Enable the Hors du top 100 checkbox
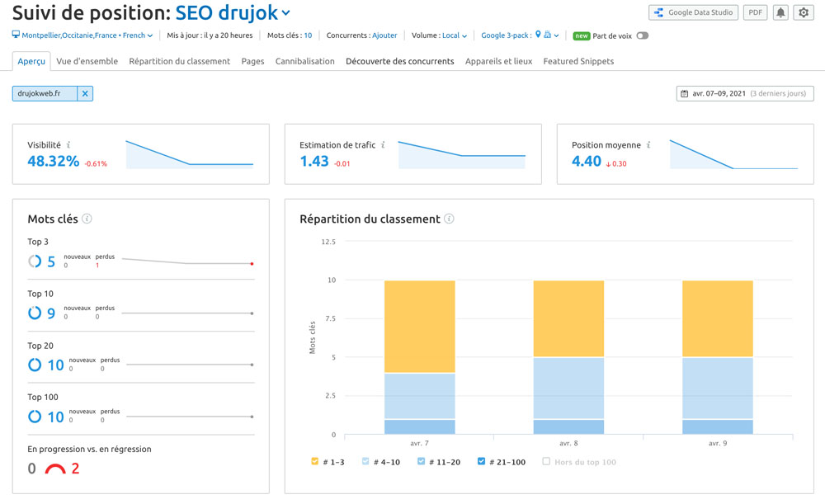Image resolution: width=825 pixels, height=504 pixels. pyautogui.click(x=546, y=461)
